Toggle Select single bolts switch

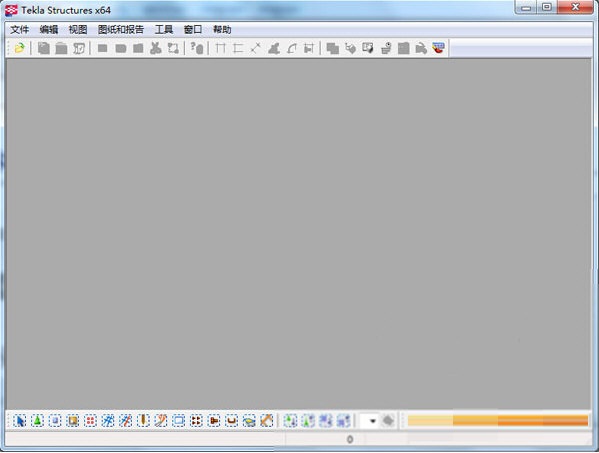pyautogui.click(x=214, y=421)
